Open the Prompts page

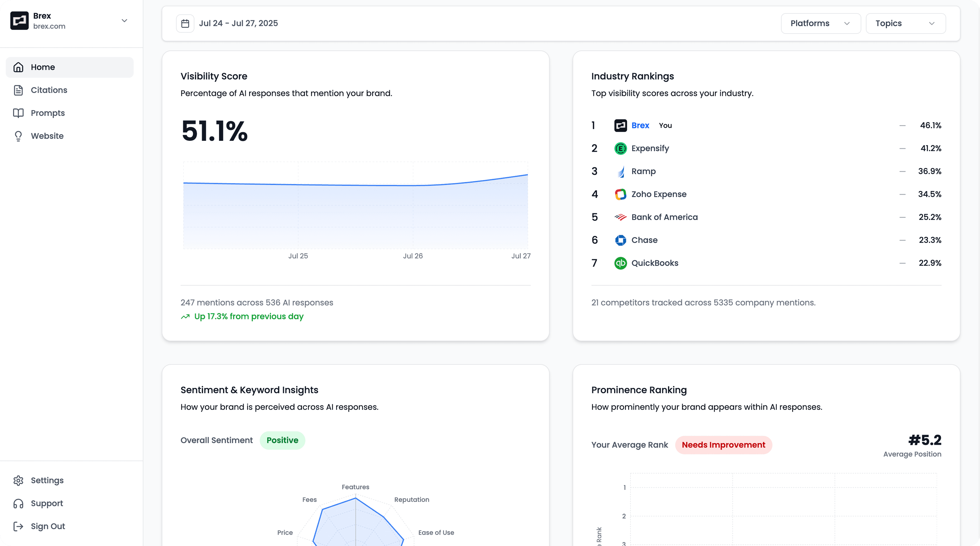click(x=70, y=113)
